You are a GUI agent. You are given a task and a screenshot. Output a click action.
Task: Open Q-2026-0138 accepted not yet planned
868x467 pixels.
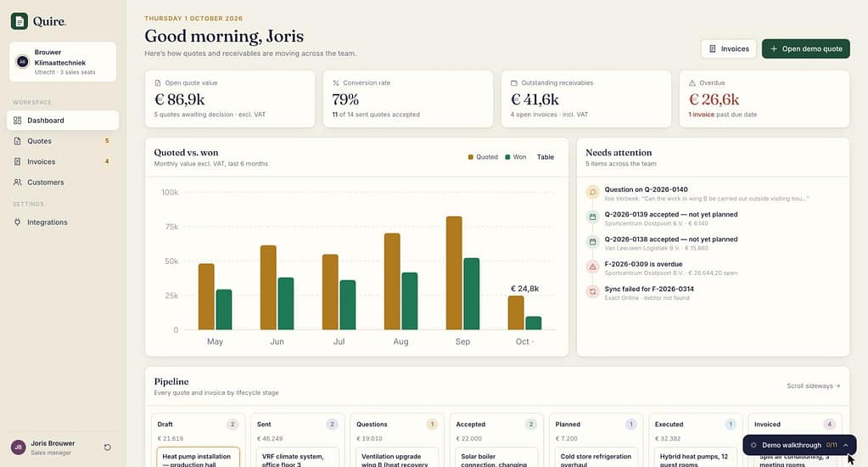click(x=713, y=243)
